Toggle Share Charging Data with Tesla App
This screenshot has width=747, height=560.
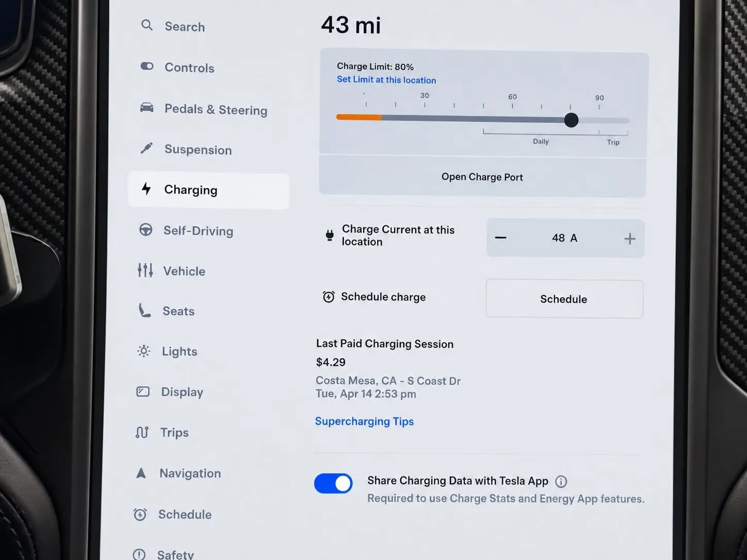pyautogui.click(x=333, y=484)
